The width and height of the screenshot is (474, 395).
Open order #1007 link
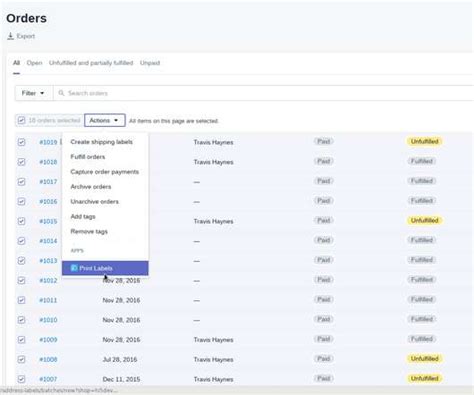tap(48, 379)
